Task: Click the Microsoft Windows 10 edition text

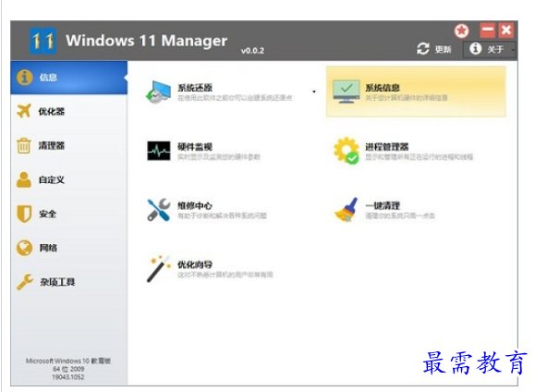Action: [x=68, y=361]
